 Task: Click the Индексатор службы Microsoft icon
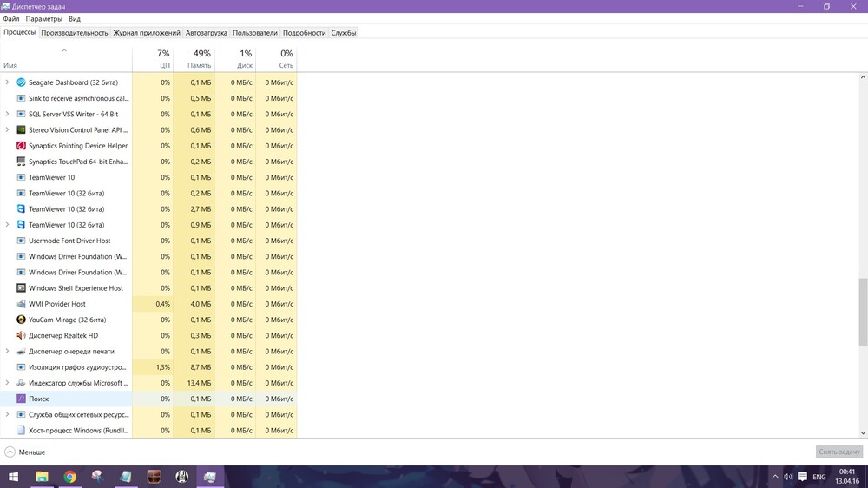(21, 383)
